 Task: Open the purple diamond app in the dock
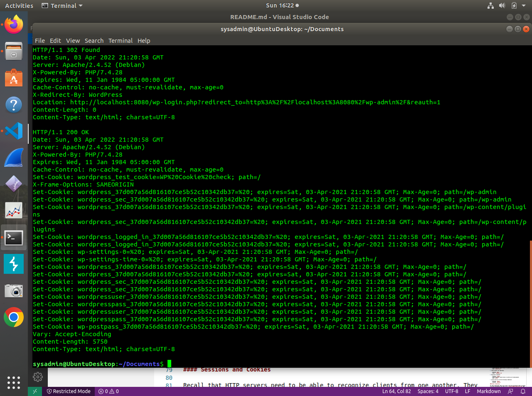coord(14,184)
